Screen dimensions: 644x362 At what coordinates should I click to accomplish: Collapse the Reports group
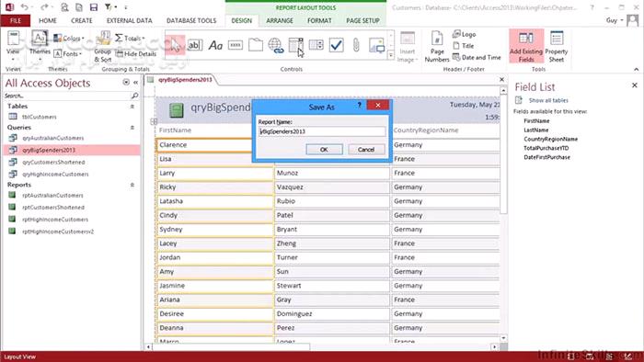click(132, 185)
